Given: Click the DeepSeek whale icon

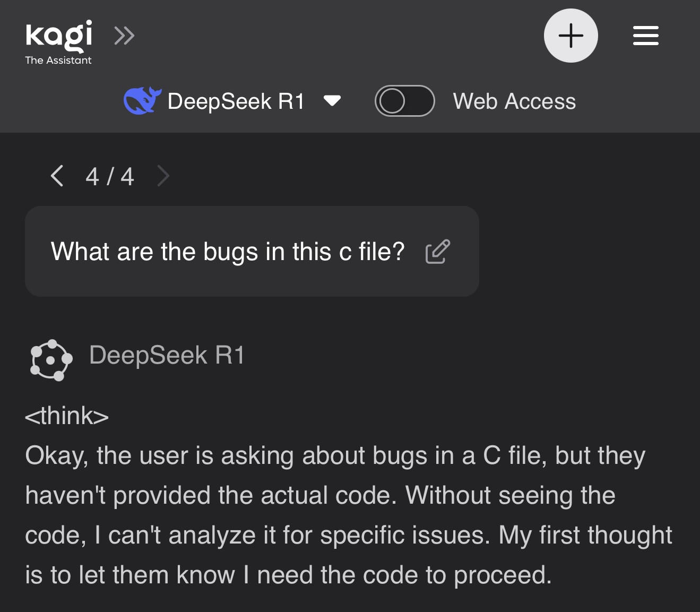Looking at the screenshot, I should click(142, 100).
